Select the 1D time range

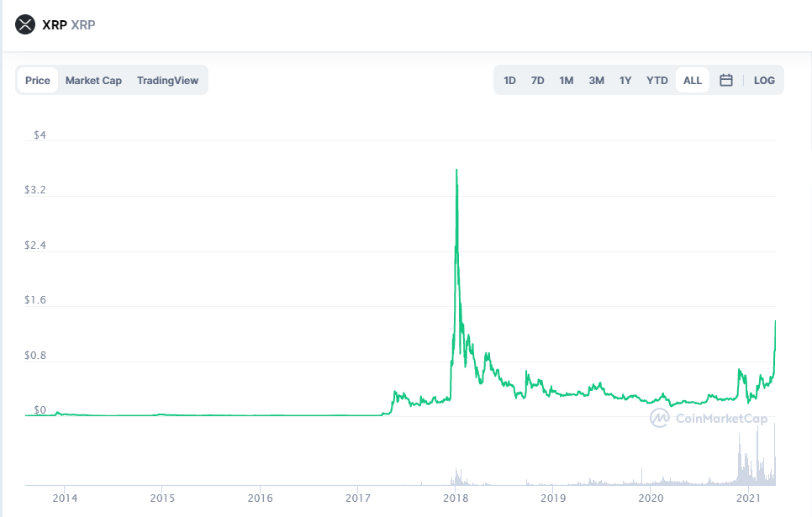509,81
